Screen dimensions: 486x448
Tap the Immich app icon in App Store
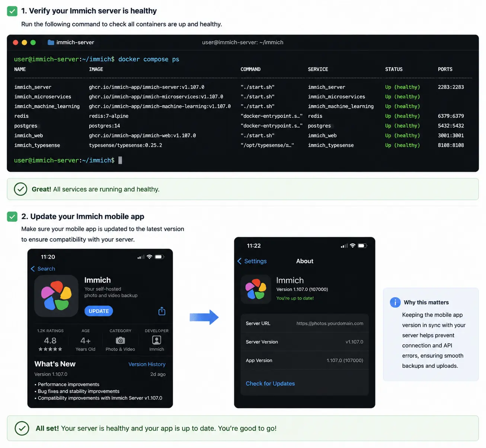click(56, 296)
